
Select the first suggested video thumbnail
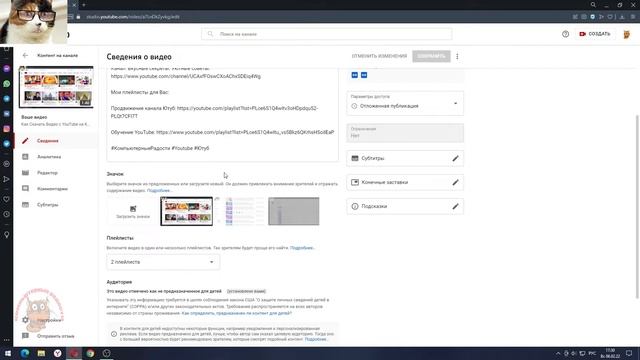(x=187, y=211)
